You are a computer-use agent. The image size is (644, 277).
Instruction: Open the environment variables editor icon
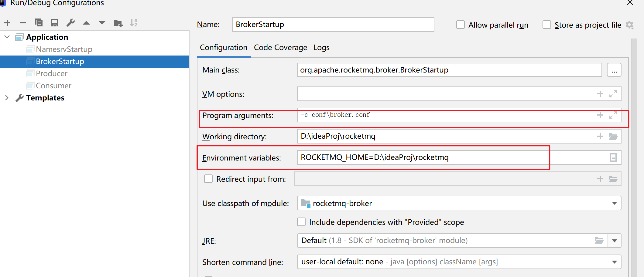click(613, 157)
